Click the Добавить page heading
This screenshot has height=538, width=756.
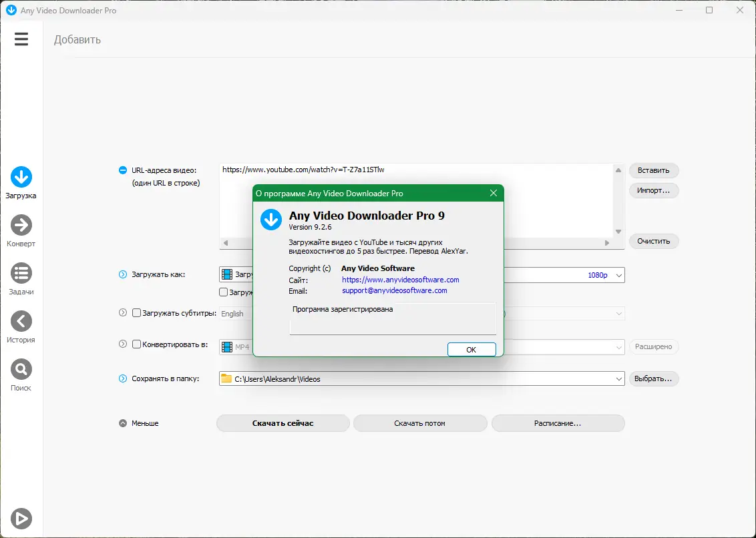77,39
